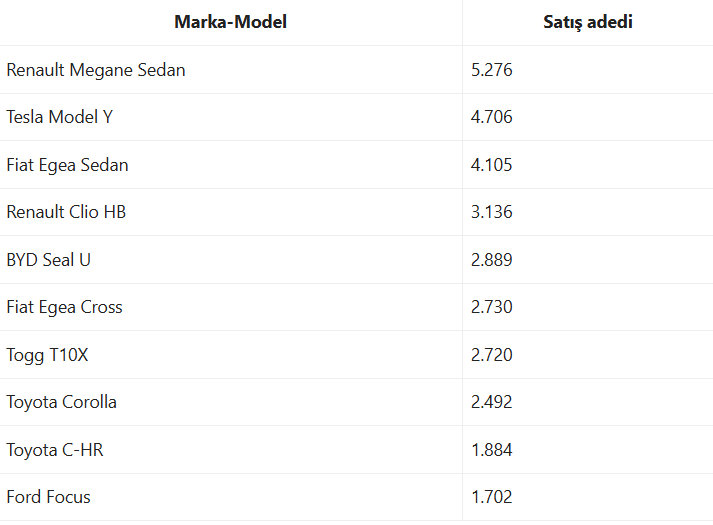Click the sales figure 4.105

pos(492,165)
